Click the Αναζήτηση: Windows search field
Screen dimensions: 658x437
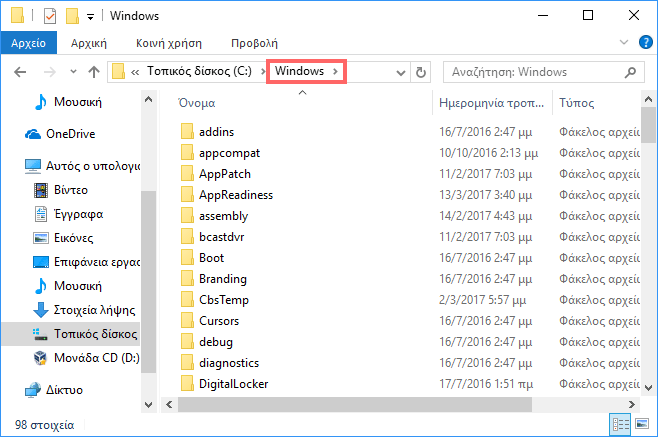coord(537,72)
